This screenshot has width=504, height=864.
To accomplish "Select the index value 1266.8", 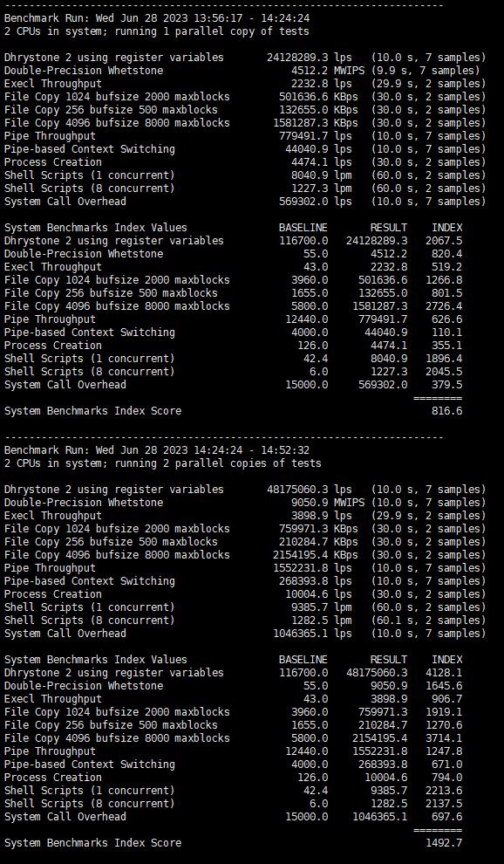I will [444, 280].
